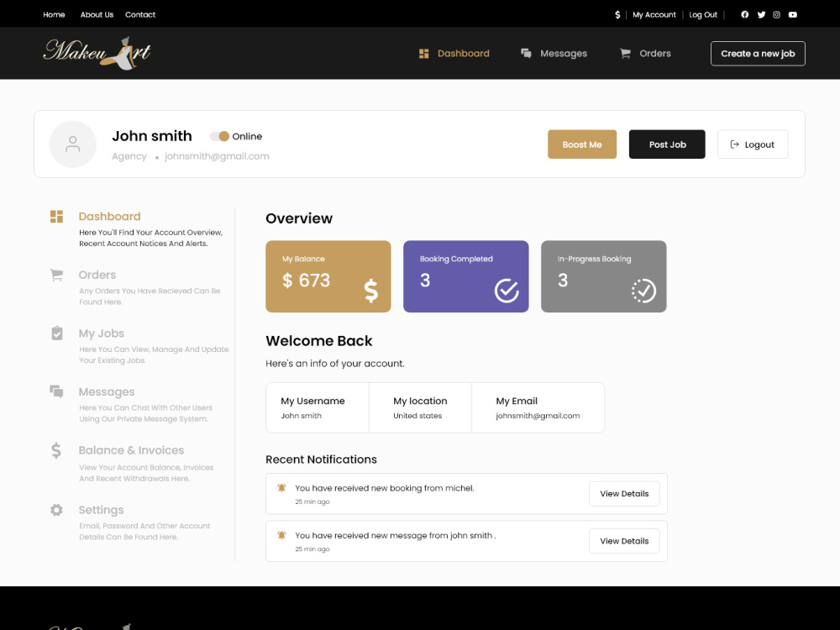Click the sidebar Messages chat icon
Image resolution: width=840 pixels, height=630 pixels.
[x=56, y=391]
